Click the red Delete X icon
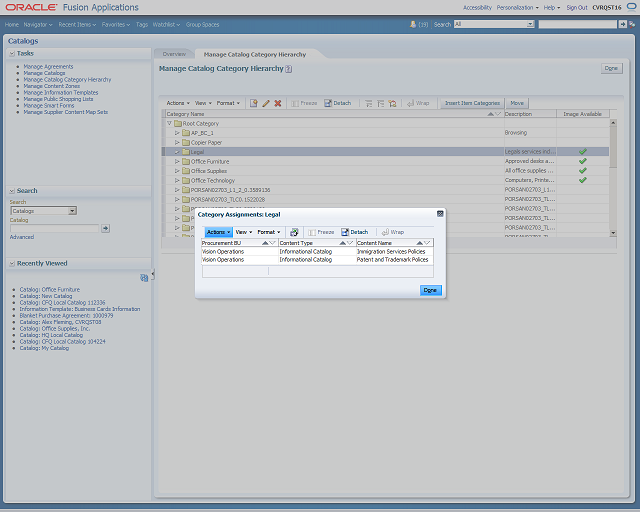 click(x=278, y=103)
